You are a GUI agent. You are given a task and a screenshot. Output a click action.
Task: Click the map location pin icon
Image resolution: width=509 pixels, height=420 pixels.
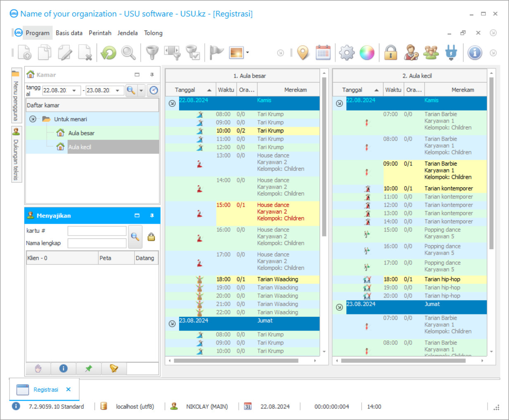[x=303, y=53]
